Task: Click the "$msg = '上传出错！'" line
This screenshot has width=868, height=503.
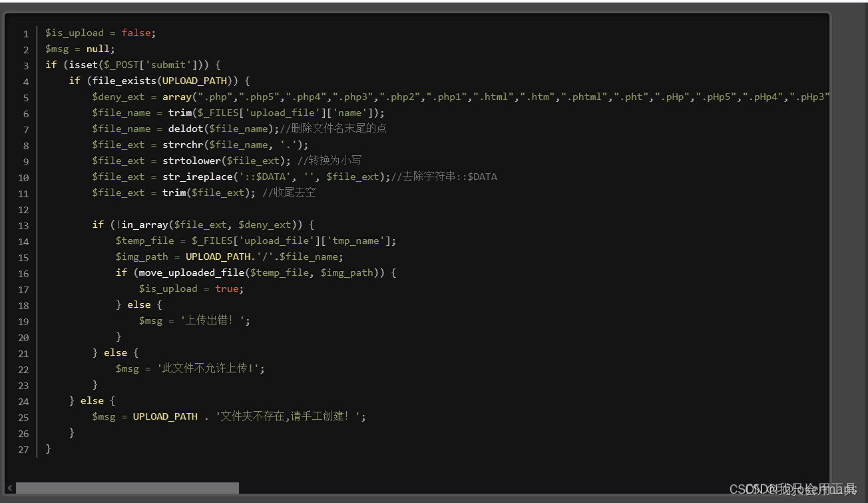Action: [x=194, y=320]
